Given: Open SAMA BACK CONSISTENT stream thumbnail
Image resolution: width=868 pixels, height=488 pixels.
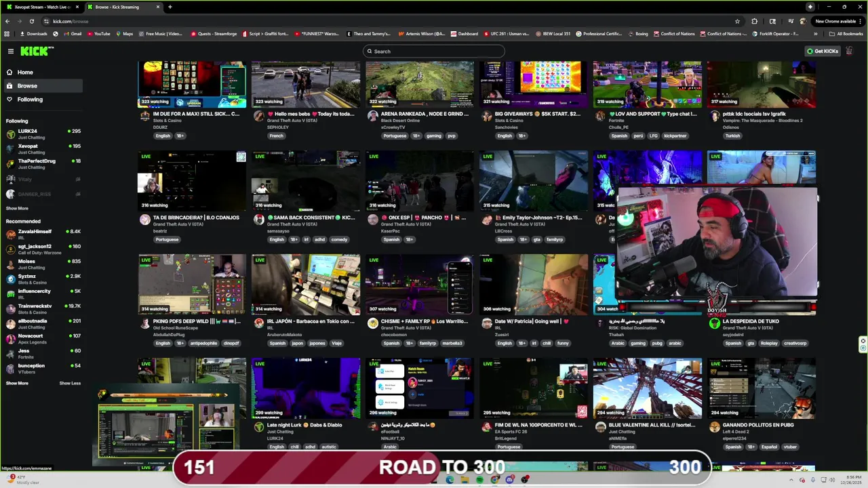Looking at the screenshot, I should 306,181.
